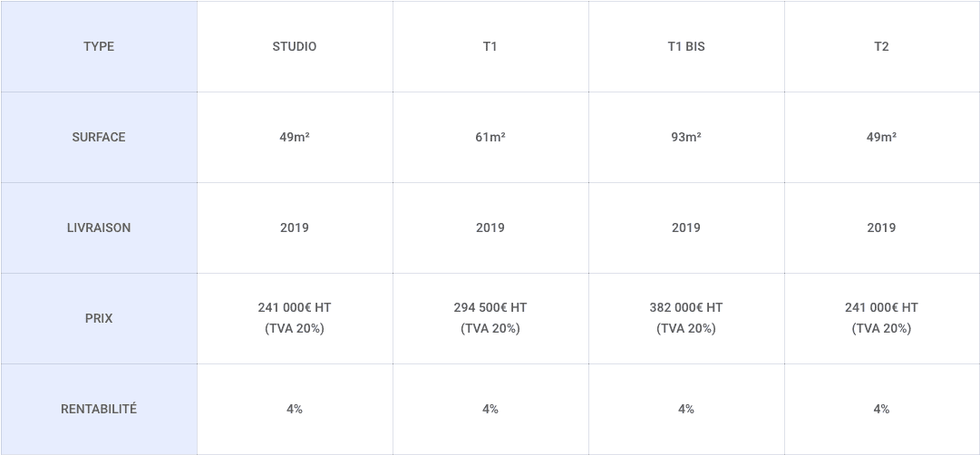The width and height of the screenshot is (980, 455).
Task: Select the STUDIO 4% rentabilité cell
Action: [295, 409]
